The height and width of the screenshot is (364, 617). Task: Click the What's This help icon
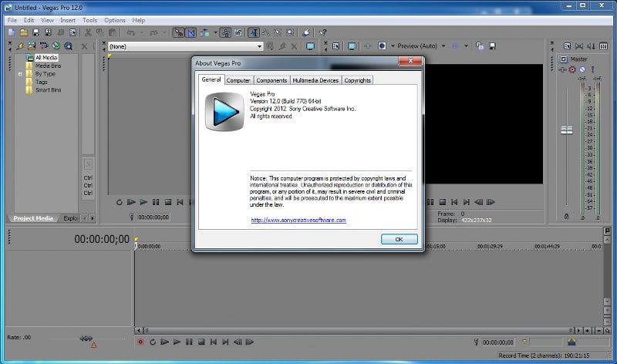click(323, 32)
